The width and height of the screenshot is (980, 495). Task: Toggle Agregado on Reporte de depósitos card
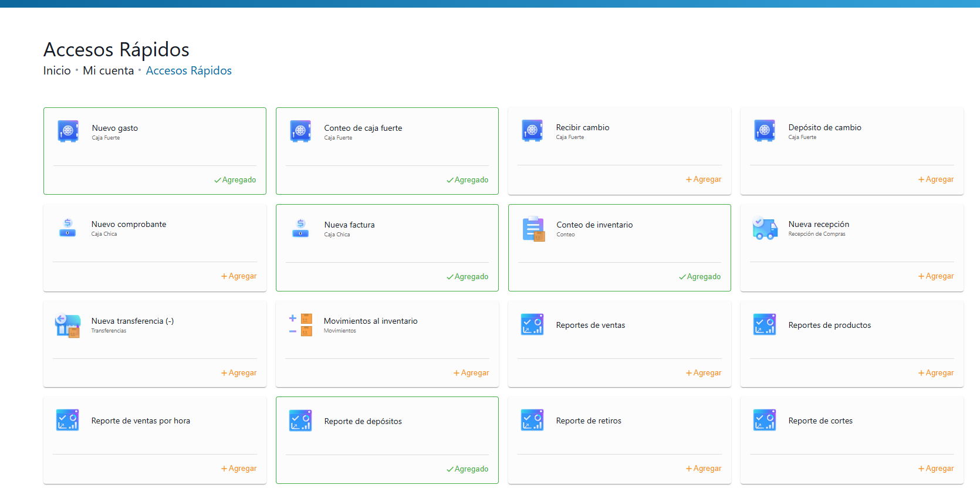tap(468, 469)
